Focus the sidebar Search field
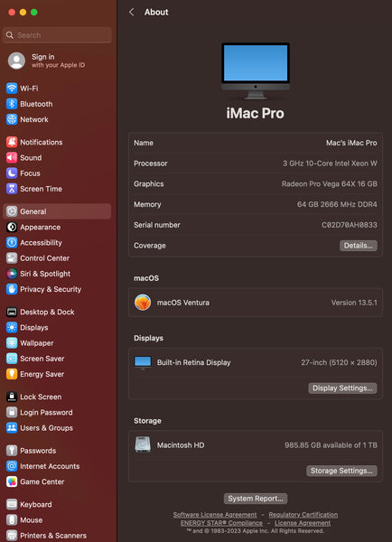Image resolution: width=392 pixels, height=542 pixels. coord(57,35)
